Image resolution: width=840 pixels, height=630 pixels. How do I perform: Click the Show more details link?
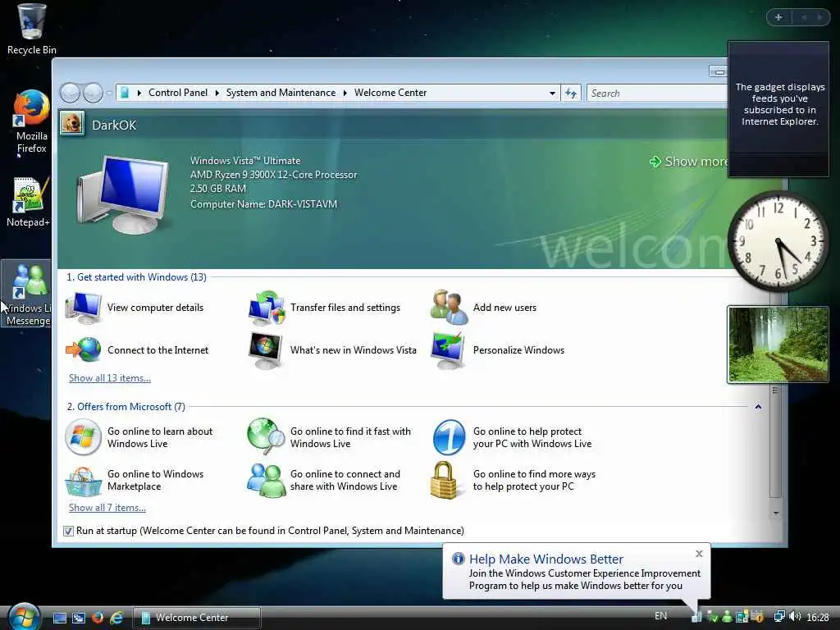tap(689, 162)
